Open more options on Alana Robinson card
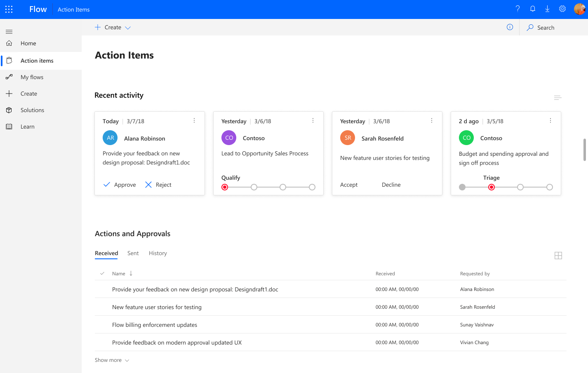Viewport: 588px width, 373px height. tap(194, 121)
